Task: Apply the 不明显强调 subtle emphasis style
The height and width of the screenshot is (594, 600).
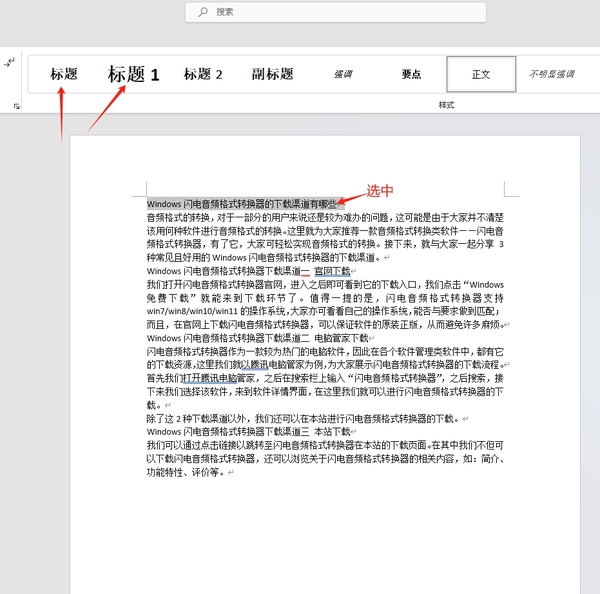Action: [x=551, y=74]
